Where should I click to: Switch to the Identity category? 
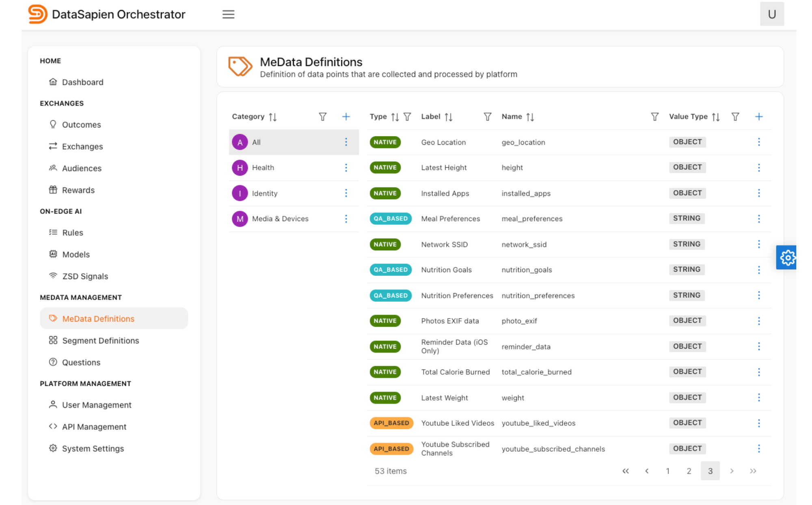click(x=265, y=193)
